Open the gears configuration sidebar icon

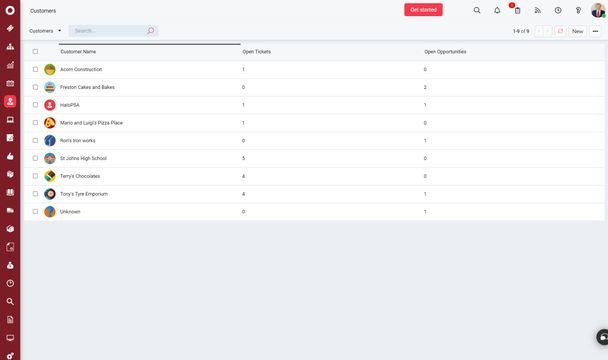pyautogui.click(x=10, y=356)
